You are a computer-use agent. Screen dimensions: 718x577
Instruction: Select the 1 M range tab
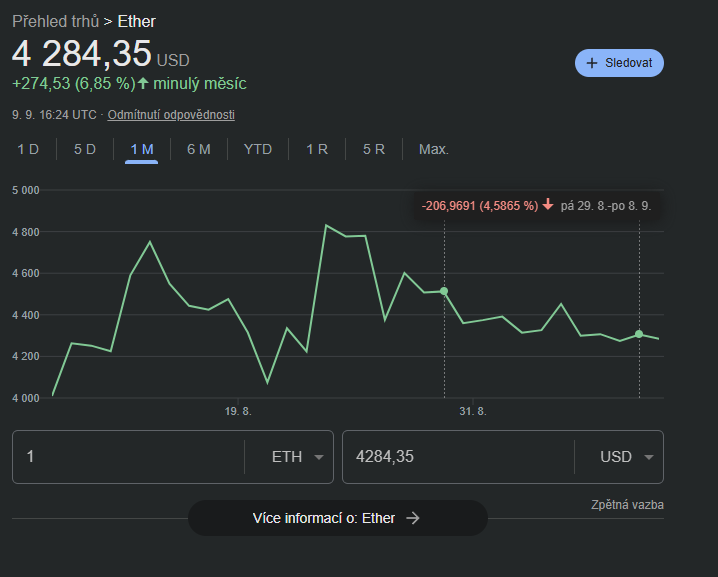coord(141,149)
